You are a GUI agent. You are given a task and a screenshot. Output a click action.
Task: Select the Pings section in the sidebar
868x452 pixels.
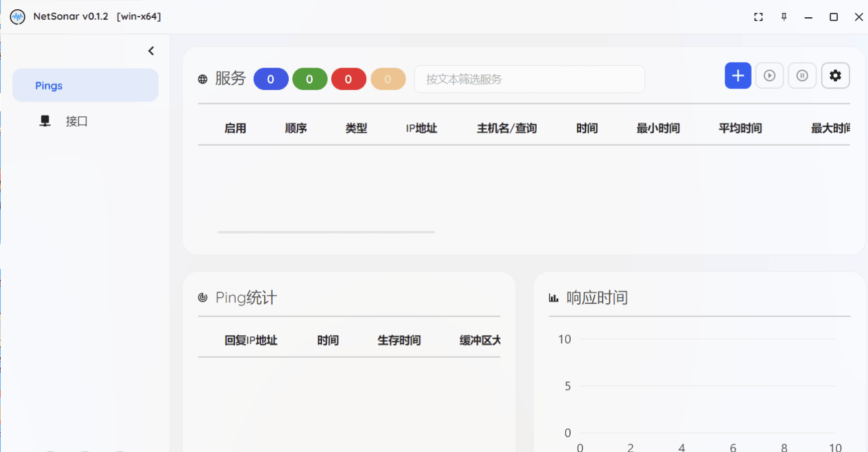(x=48, y=85)
